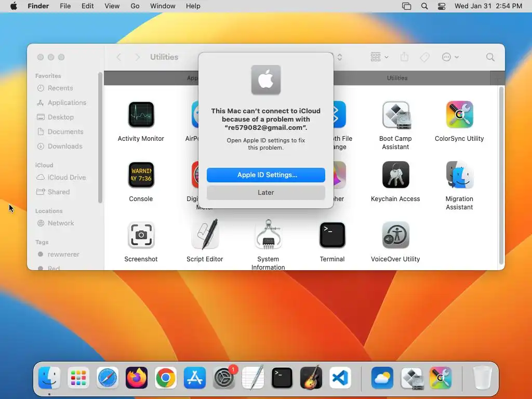Viewport: 532px width, 399px height.
Task: Open Terminal icon in the Dock
Action: (282, 378)
